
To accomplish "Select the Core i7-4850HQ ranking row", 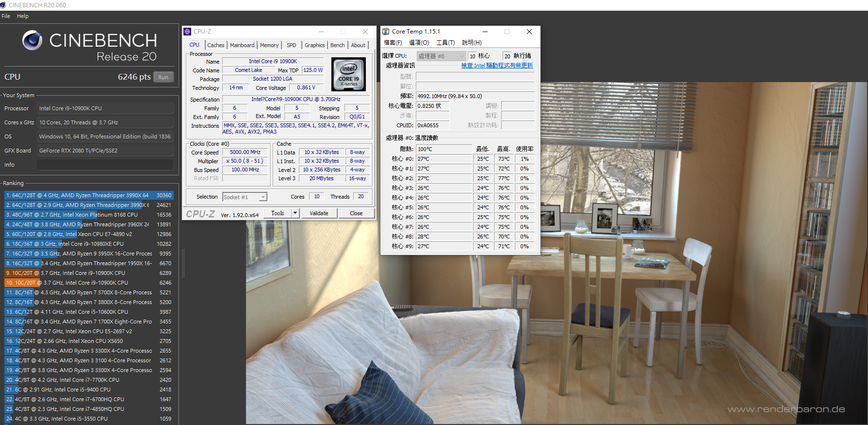I will (89, 409).
